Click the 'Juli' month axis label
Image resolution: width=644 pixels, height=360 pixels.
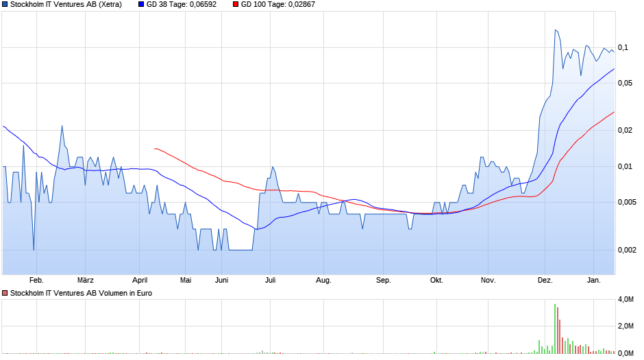(270, 281)
